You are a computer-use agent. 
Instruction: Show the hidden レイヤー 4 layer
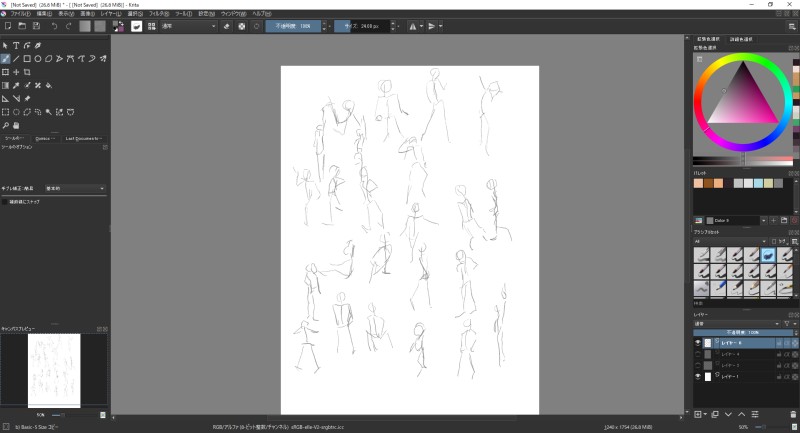click(x=698, y=354)
